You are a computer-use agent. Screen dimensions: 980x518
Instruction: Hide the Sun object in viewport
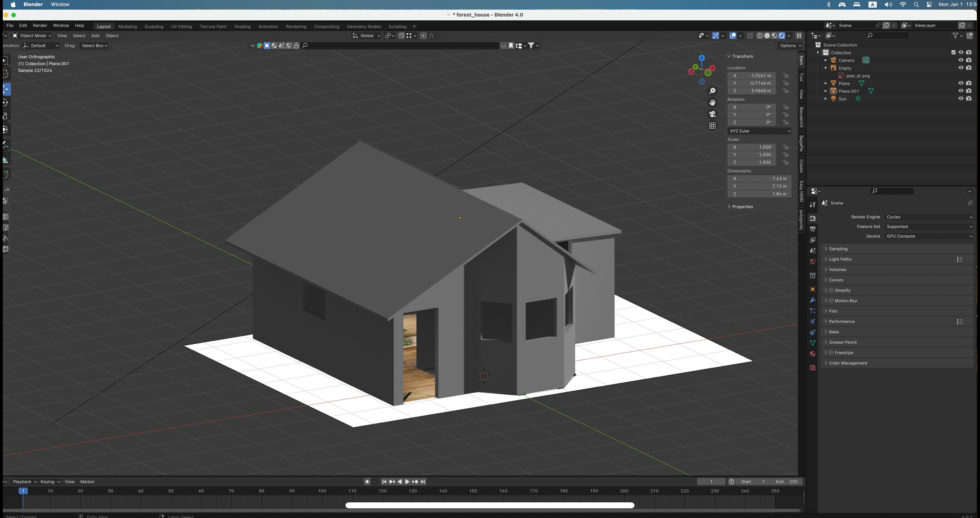click(960, 99)
